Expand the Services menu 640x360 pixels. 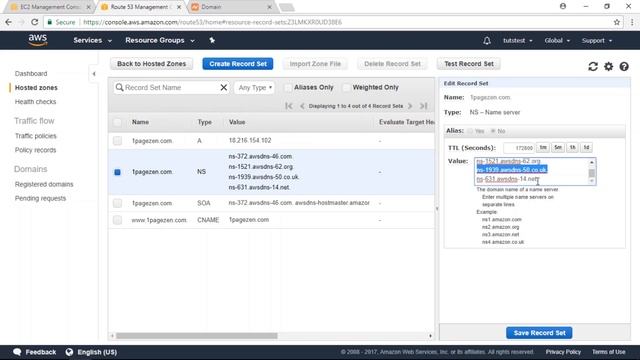pyautogui.click(x=92, y=40)
